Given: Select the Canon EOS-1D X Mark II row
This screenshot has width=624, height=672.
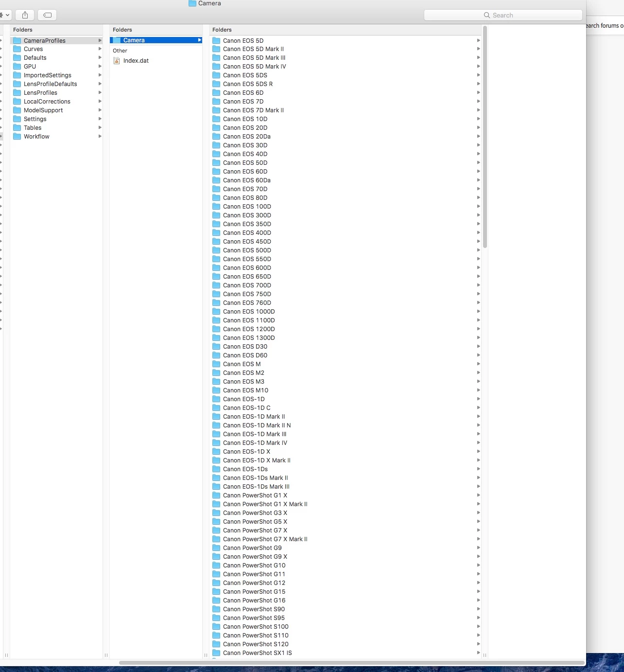Looking at the screenshot, I should click(x=346, y=460).
